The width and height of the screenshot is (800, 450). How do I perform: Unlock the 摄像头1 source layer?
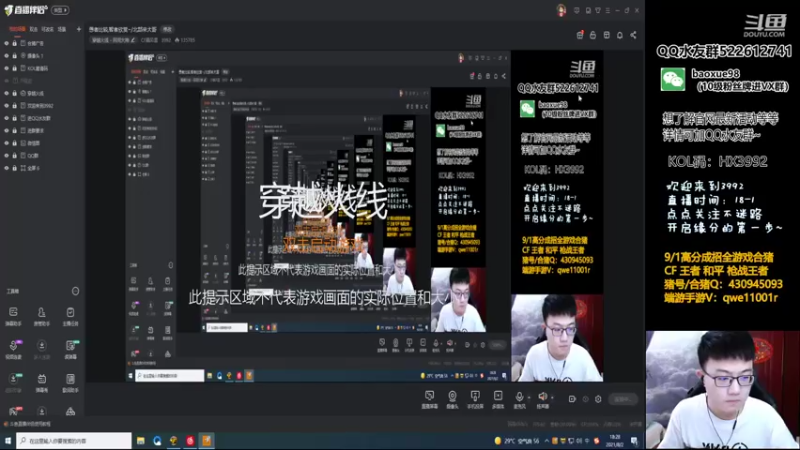15,56
